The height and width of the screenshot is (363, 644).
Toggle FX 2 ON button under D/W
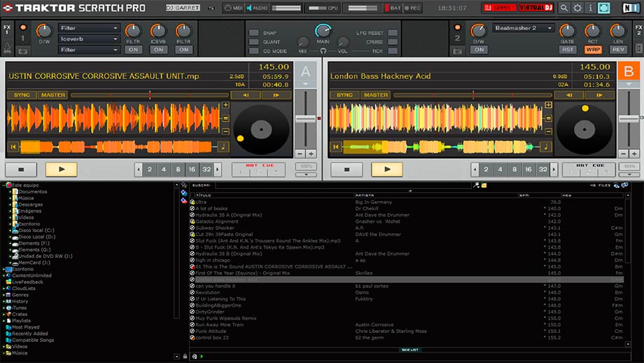point(479,50)
